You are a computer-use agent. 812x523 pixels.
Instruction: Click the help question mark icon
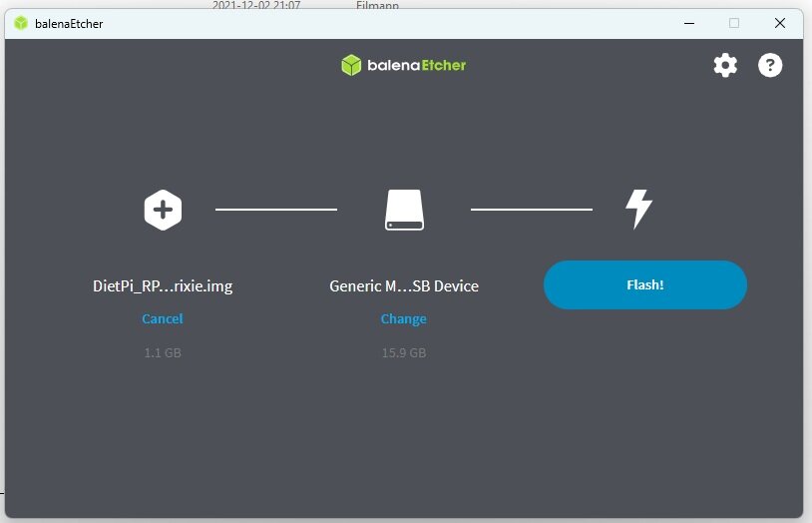770,66
